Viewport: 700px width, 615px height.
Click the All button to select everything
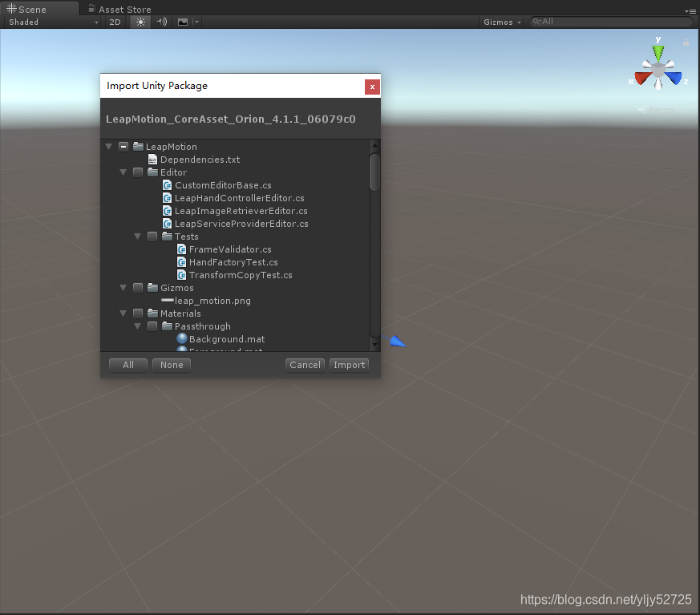click(128, 365)
